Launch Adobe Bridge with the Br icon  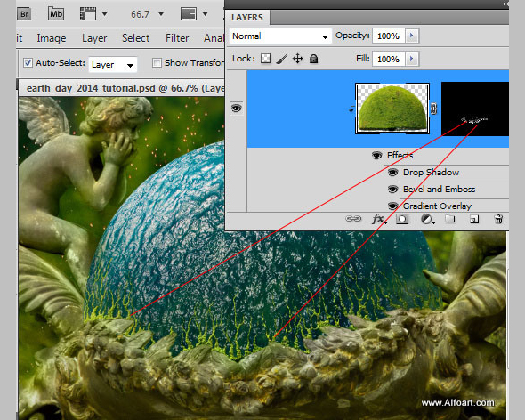[24, 14]
